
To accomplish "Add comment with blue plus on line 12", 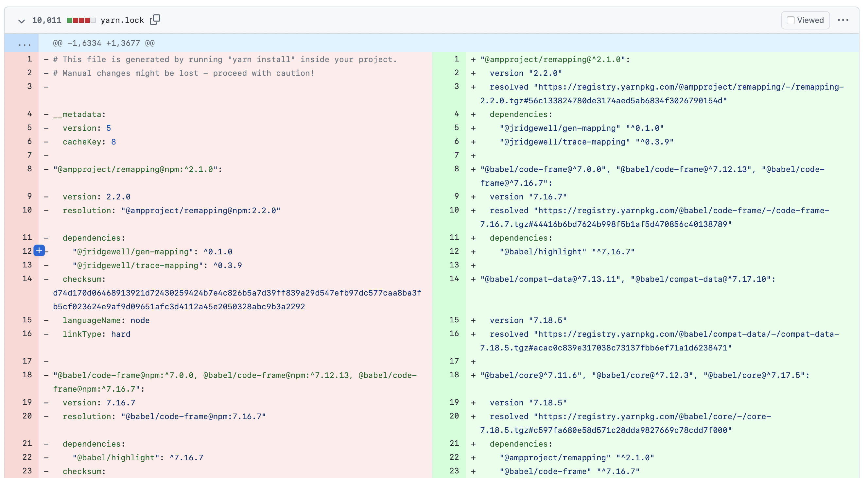I will 40,251.
